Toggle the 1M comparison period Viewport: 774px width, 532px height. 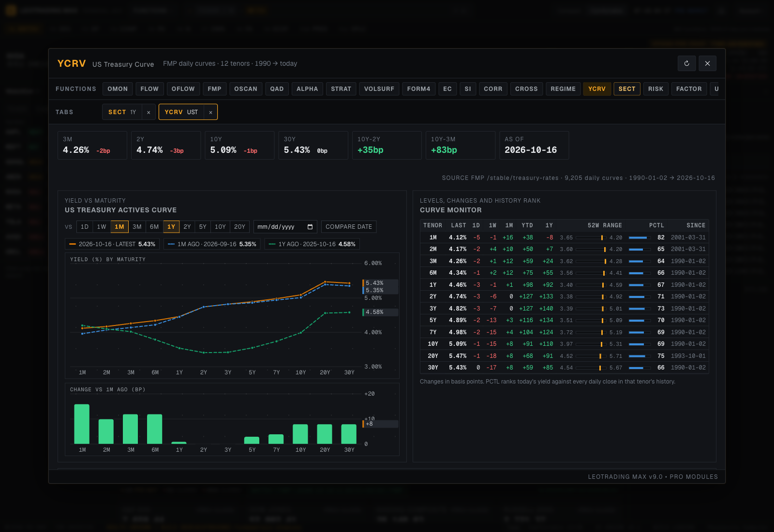point(119,227)
